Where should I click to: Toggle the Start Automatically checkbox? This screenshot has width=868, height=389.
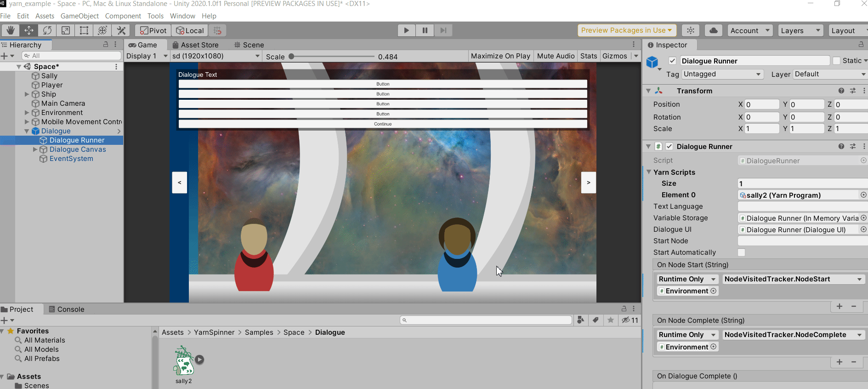(741, 252)
